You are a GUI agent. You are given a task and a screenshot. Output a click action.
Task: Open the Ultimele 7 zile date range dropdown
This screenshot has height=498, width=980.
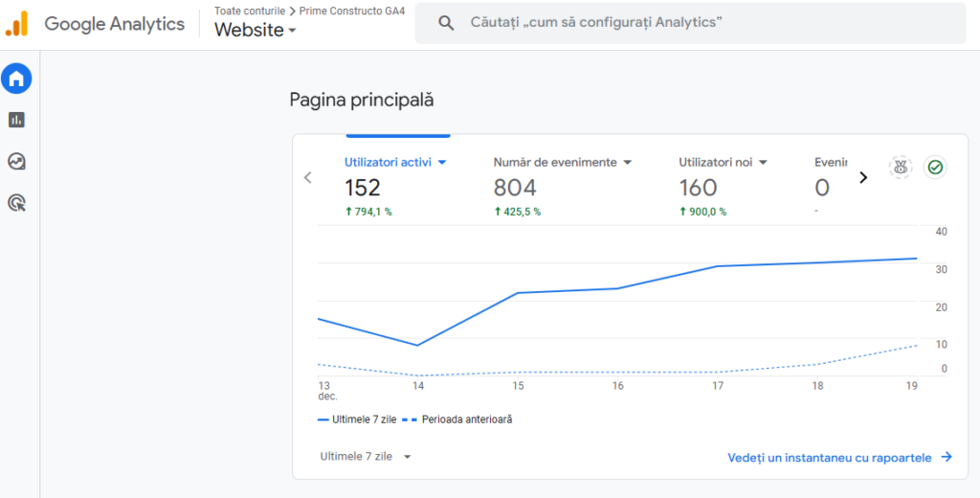366,457
